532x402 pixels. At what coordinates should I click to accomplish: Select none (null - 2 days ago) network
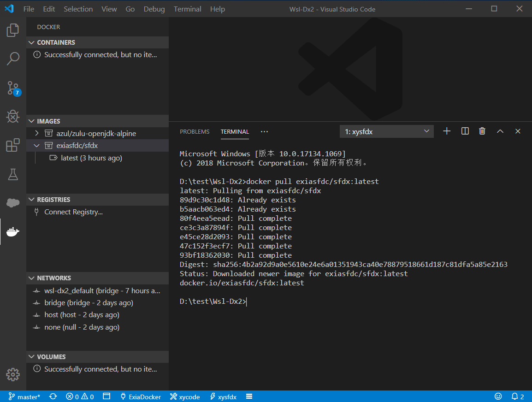(x=97, y=327)
